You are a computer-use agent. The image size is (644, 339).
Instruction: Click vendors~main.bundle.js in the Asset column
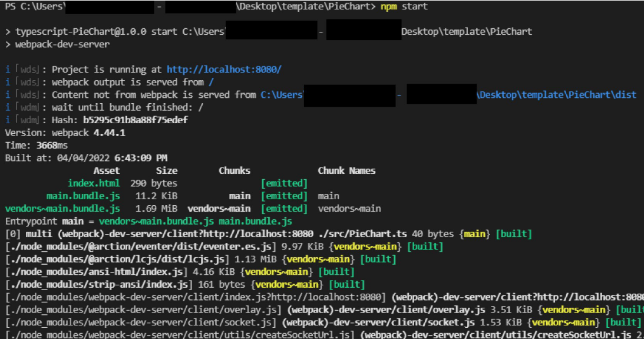(62, 209)
